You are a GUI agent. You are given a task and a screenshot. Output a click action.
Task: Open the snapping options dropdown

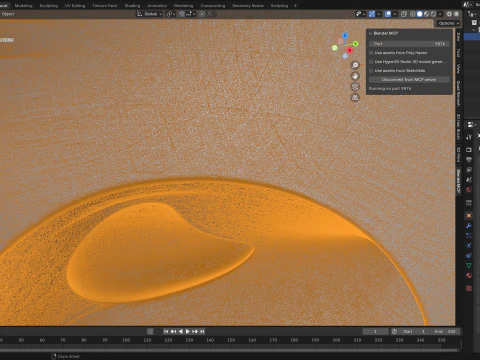pos(191,14)
